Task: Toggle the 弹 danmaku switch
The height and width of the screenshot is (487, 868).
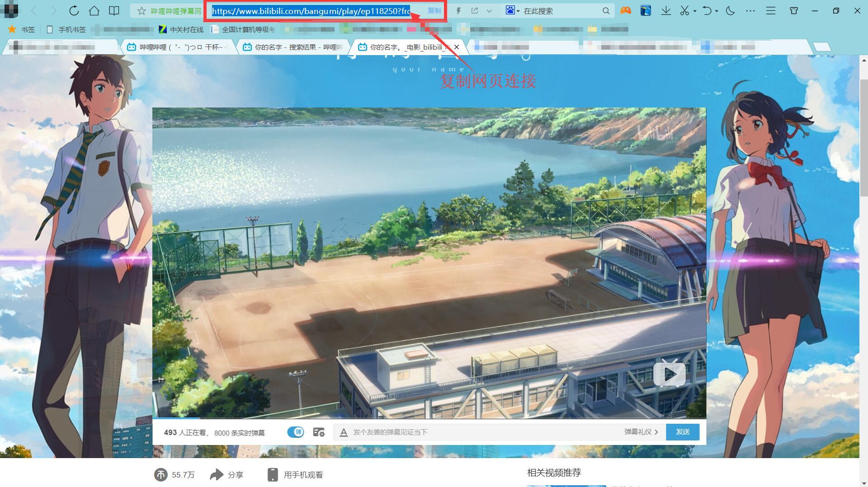Action: point(296,432)
